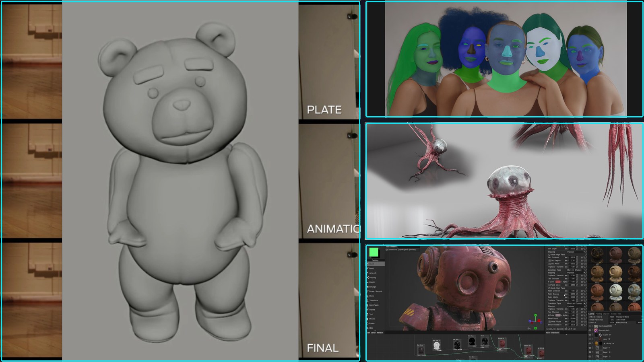644x362 pixels.
Task: Select the Power Smooth tool
Action: [375, 291]
